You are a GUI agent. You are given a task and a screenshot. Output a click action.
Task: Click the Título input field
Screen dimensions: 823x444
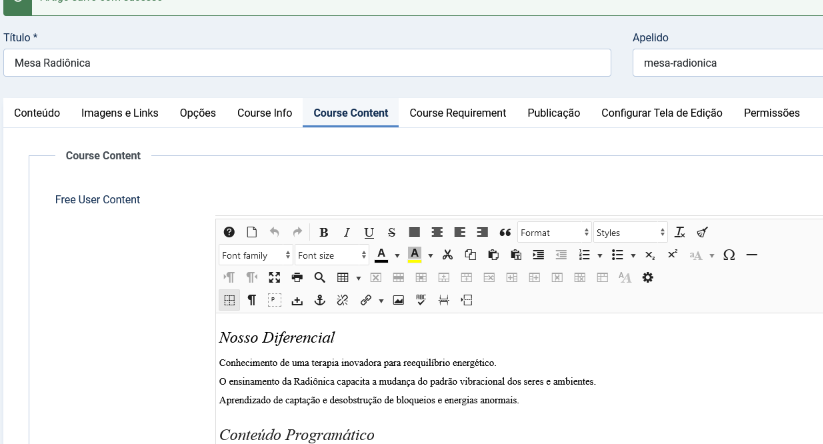(x=305, y=62)
